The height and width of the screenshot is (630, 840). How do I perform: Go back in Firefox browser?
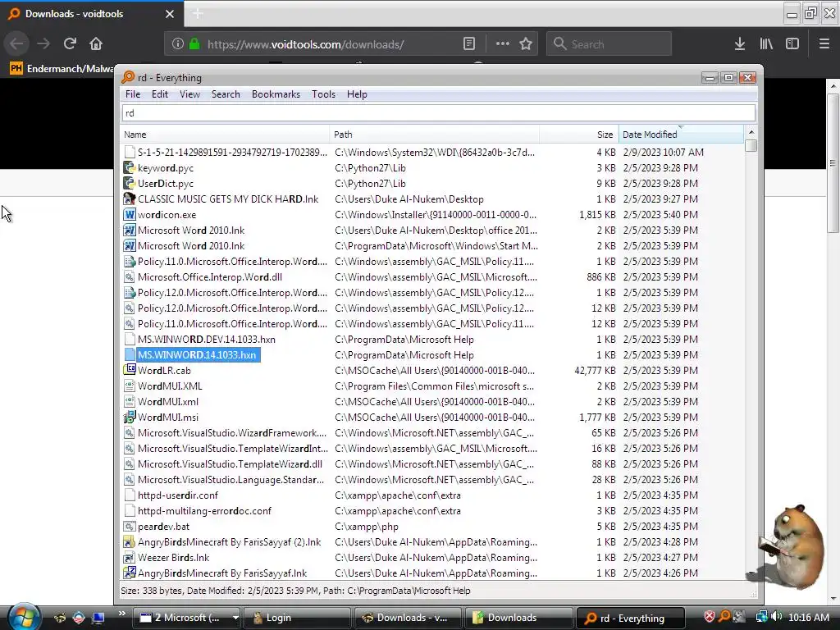(16, 43)
